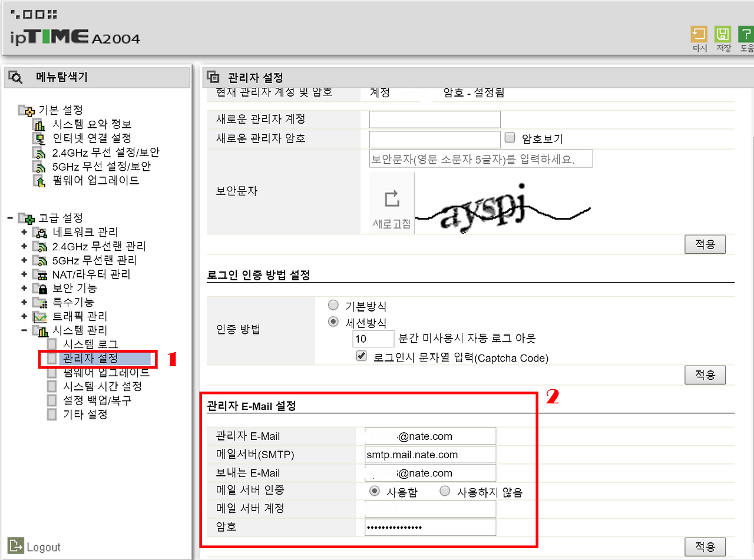The image size is (754, 560).
Task: Expand the 네트워크 관리 tree node
Action: click(x=24, y=232)
